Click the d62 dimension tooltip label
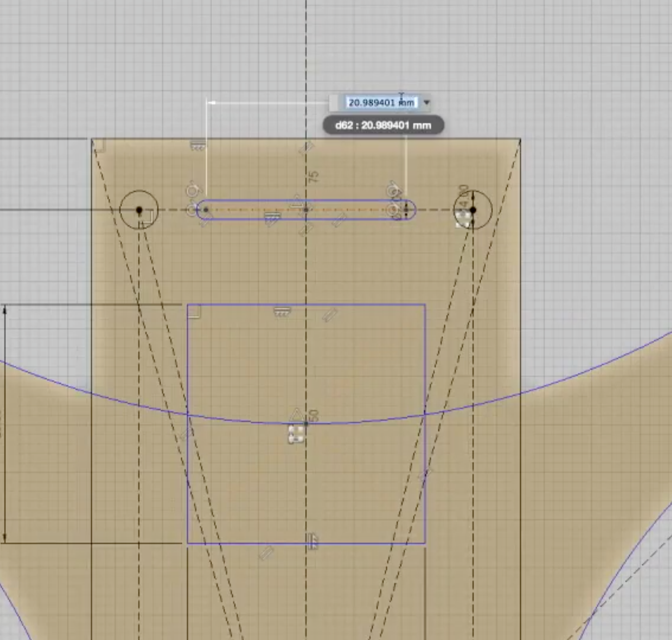Image resolution: width=672 pixels, height=640 pixels. [x=382, y=125]
